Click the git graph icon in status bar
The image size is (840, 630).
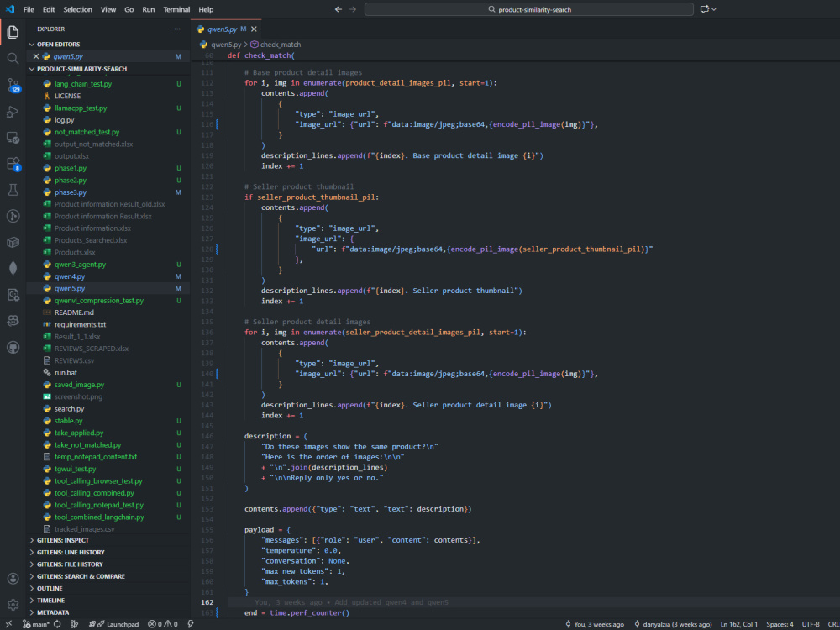[x=75, y=624]
